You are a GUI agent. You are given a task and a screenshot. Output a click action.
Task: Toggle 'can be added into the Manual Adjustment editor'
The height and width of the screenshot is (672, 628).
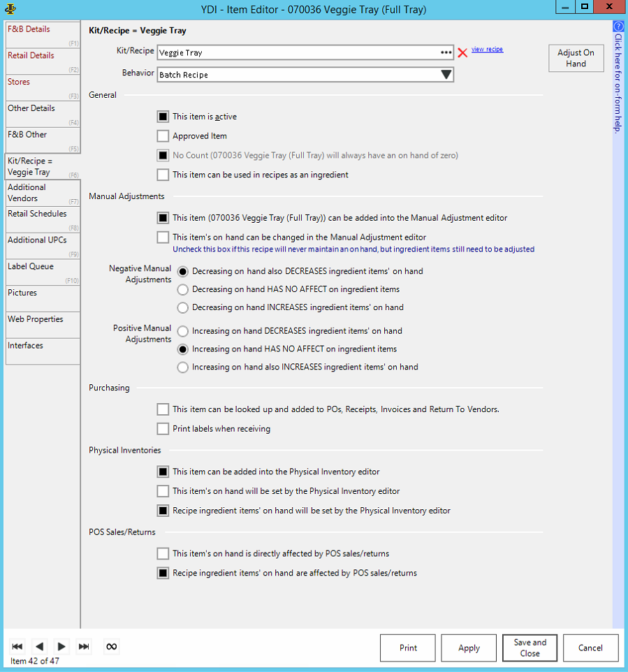coord(163,218)
